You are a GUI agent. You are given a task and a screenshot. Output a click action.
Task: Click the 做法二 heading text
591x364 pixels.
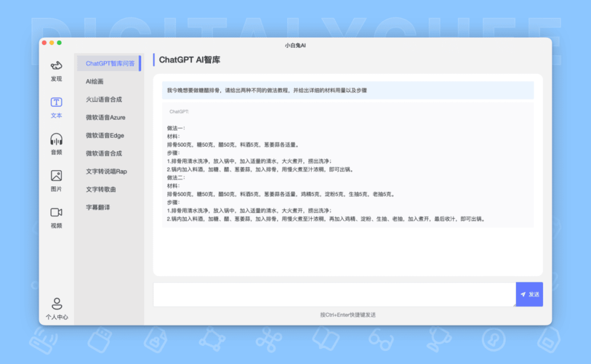coord(176,177)
